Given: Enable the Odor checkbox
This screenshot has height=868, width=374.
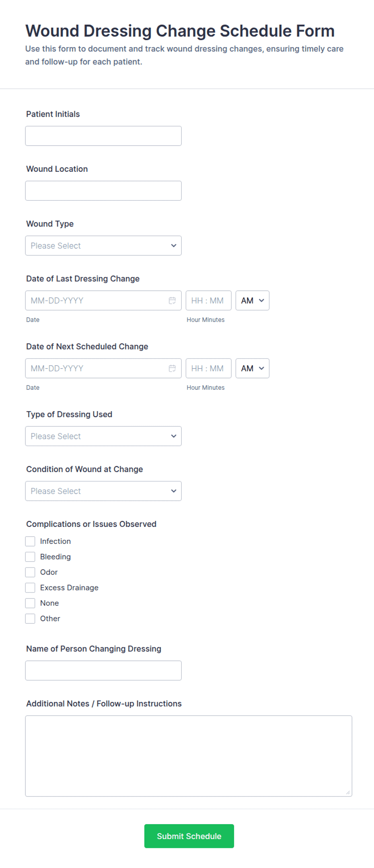Looking at the screenshot, I should tap(30, 572).
